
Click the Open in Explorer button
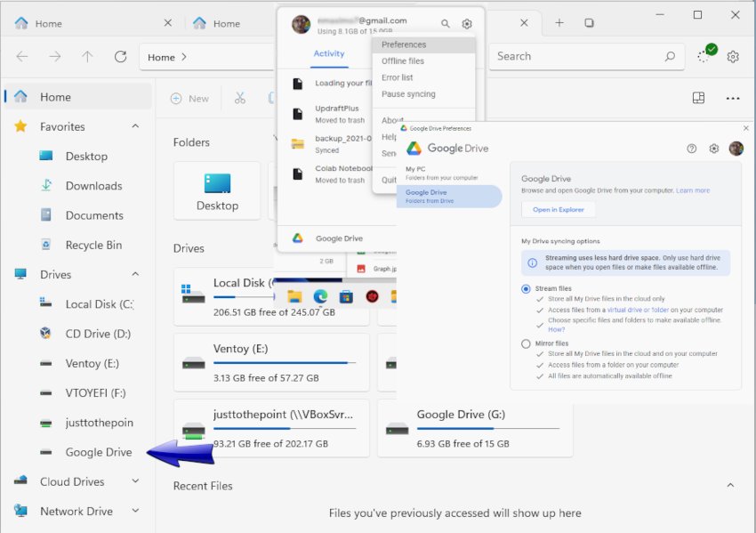[558, 209]
